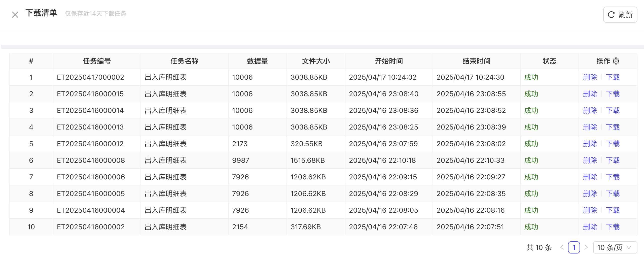The height and width of the screenshot is (256, 644).
Task: Click the 开始时间 column header
Action: [389, 61]
